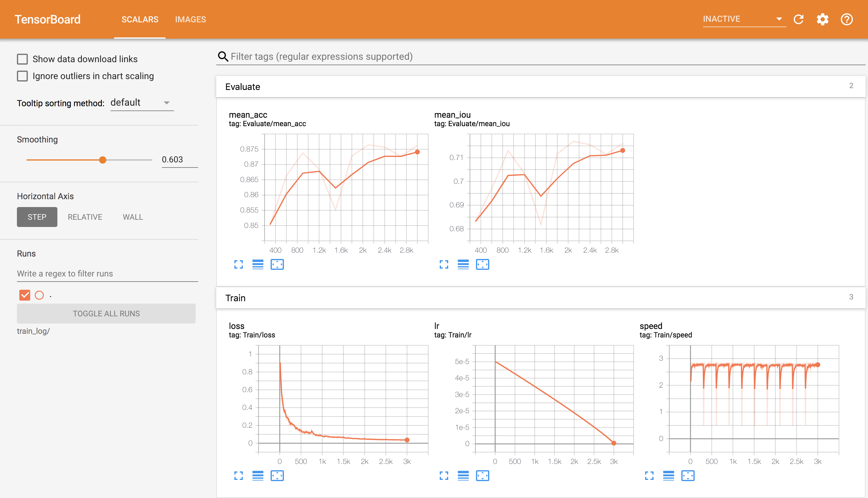The height and width of the screenshot is (498, 868).
Task: Click the TensorBoard title logo
Action: tap(48, 20)
